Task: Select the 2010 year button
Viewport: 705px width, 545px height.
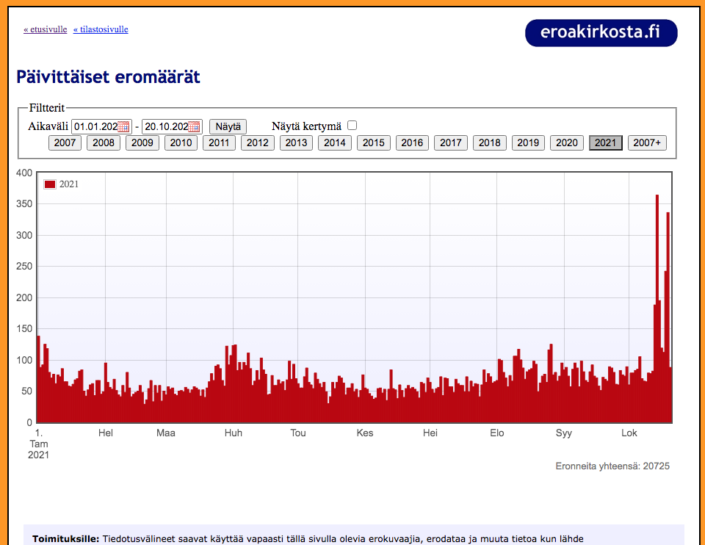Action: pos(181,143)
